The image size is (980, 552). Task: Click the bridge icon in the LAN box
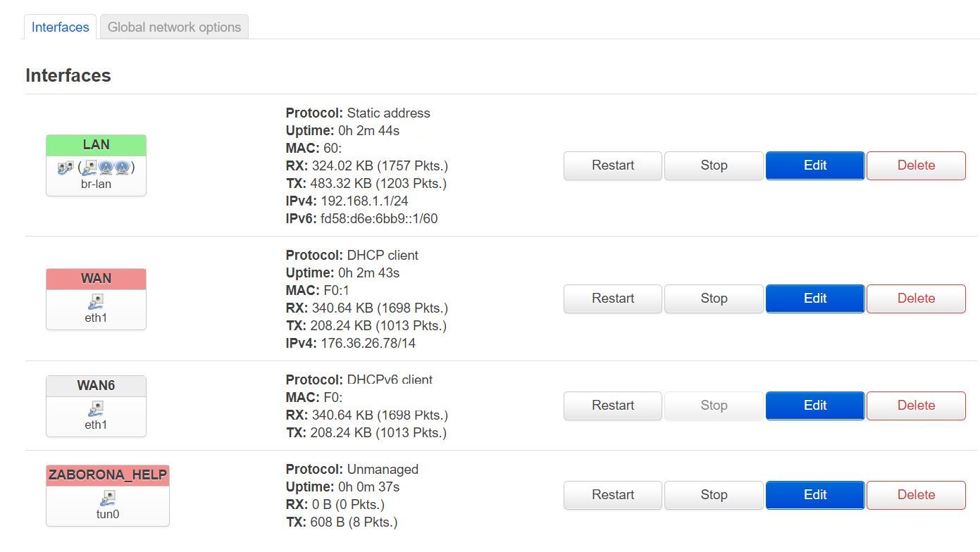(x=65, y=168)
